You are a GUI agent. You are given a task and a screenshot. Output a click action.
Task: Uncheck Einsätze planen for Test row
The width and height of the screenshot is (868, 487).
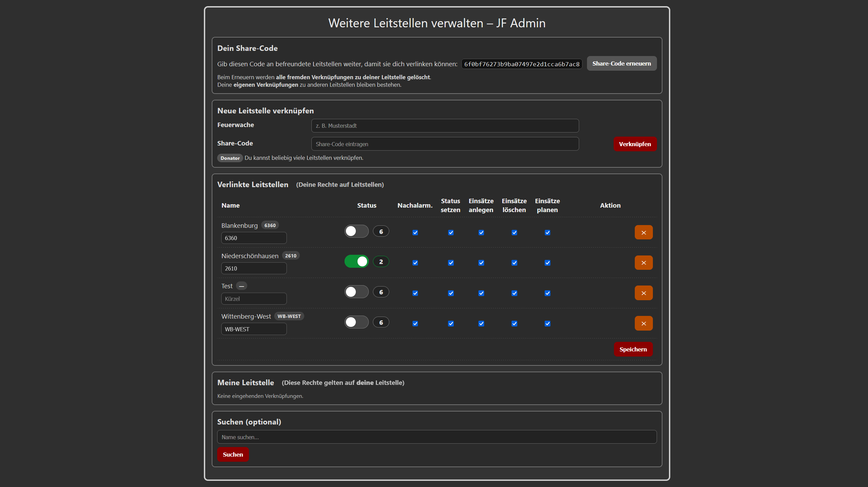547,293
